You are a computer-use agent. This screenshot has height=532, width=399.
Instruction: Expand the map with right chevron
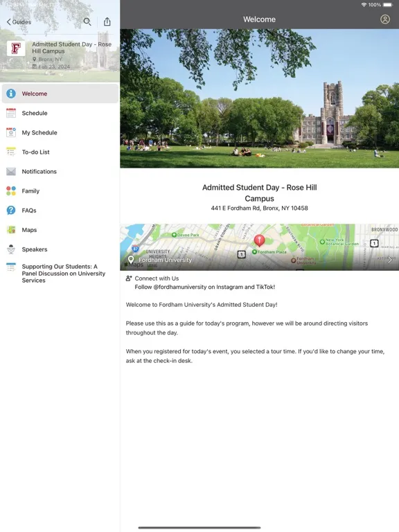(390, 260)
